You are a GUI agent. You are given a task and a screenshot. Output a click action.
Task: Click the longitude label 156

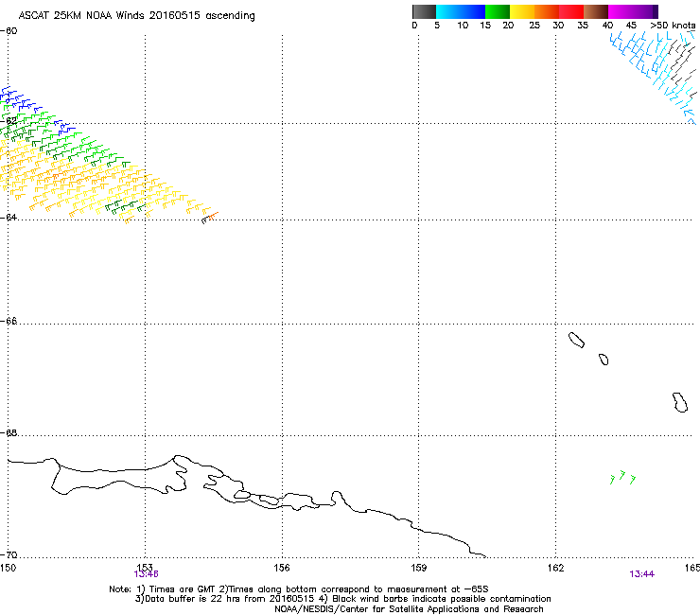pos(282,568)
